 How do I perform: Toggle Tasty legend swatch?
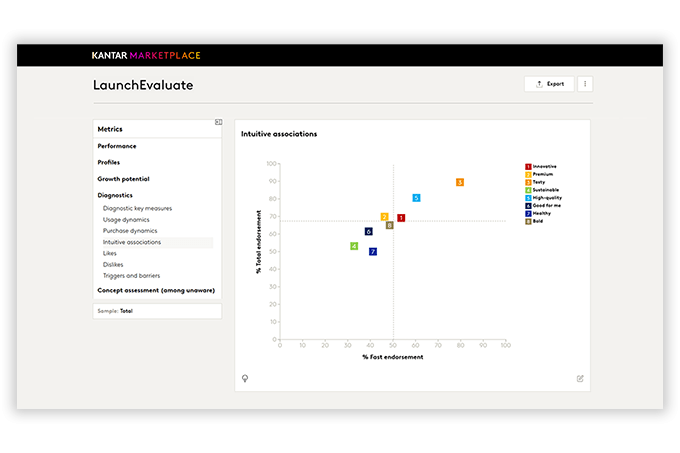pyautogui.click(x=528, y=182)
